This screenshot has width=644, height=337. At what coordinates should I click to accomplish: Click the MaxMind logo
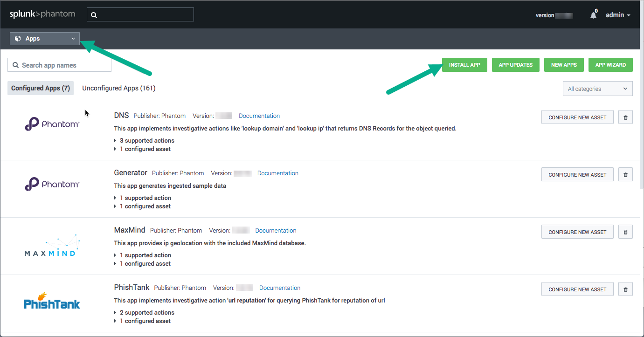coord(52,245)
